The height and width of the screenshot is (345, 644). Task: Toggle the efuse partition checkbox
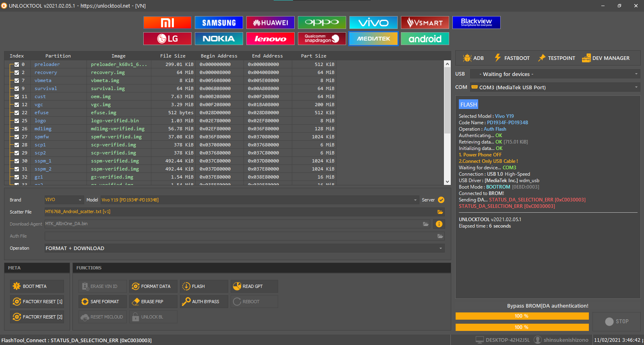point(17,113)
